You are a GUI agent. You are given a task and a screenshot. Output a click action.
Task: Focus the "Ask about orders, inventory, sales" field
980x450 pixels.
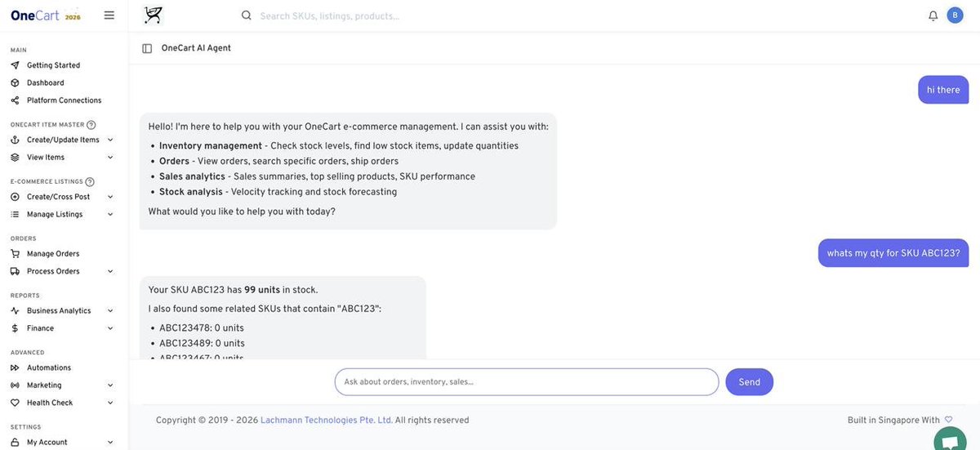click(x=527, y=382)
